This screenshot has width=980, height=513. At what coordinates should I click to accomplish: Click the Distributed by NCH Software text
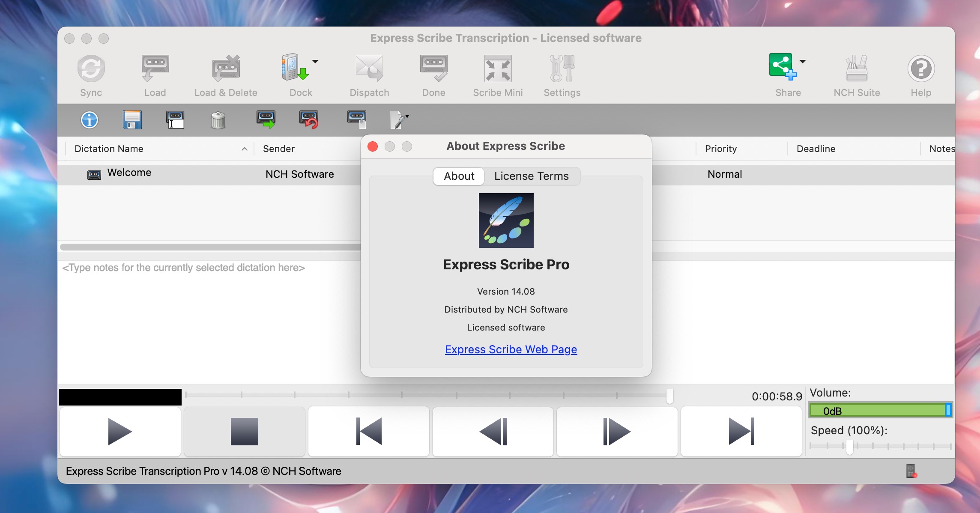(506, 310)
